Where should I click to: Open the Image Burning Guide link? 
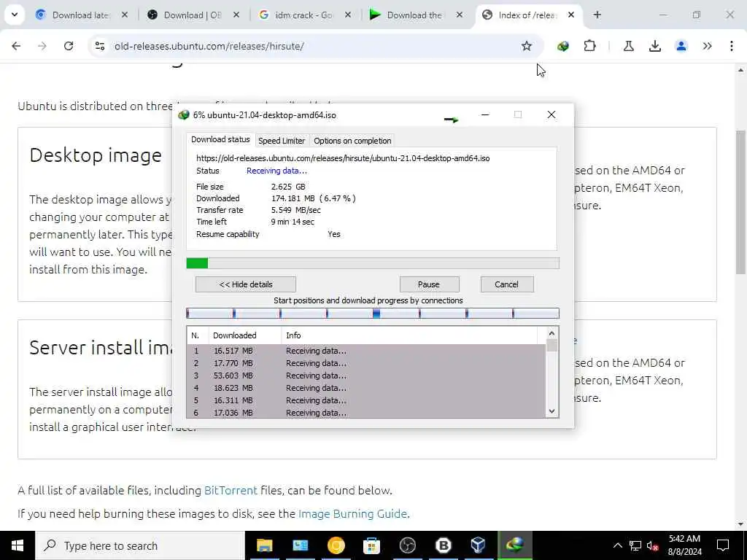click(352, 513)
